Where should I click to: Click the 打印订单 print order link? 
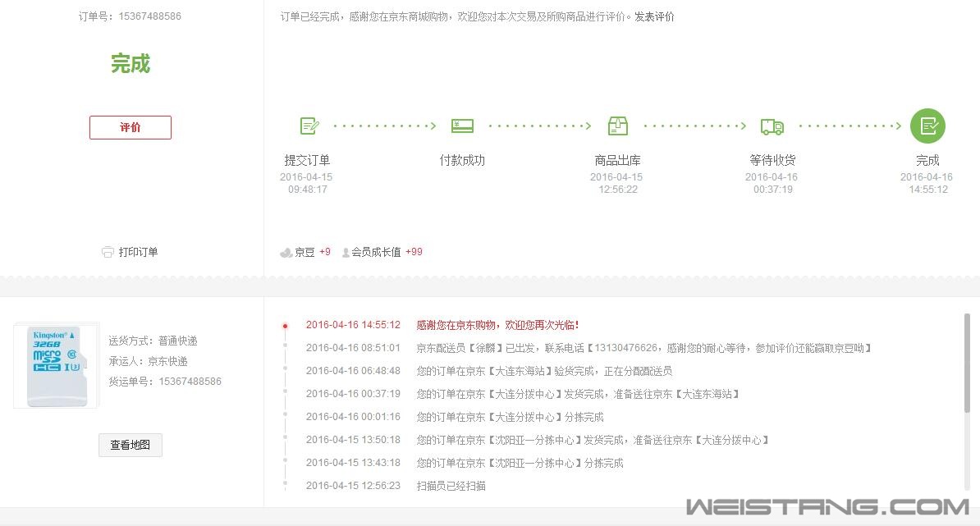click(138, 252)
